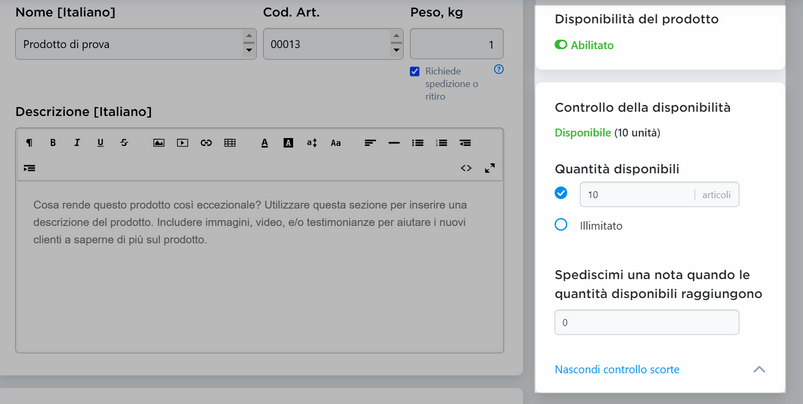Uncheck Richiede spedizione o ritiro

click(x=415, y=72)
